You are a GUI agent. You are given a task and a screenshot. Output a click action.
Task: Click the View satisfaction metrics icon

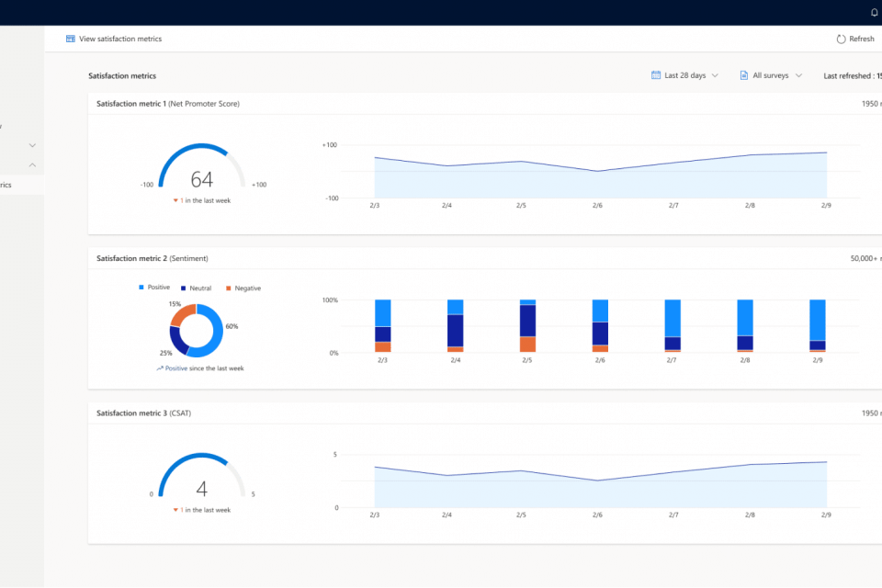(71, 39)
